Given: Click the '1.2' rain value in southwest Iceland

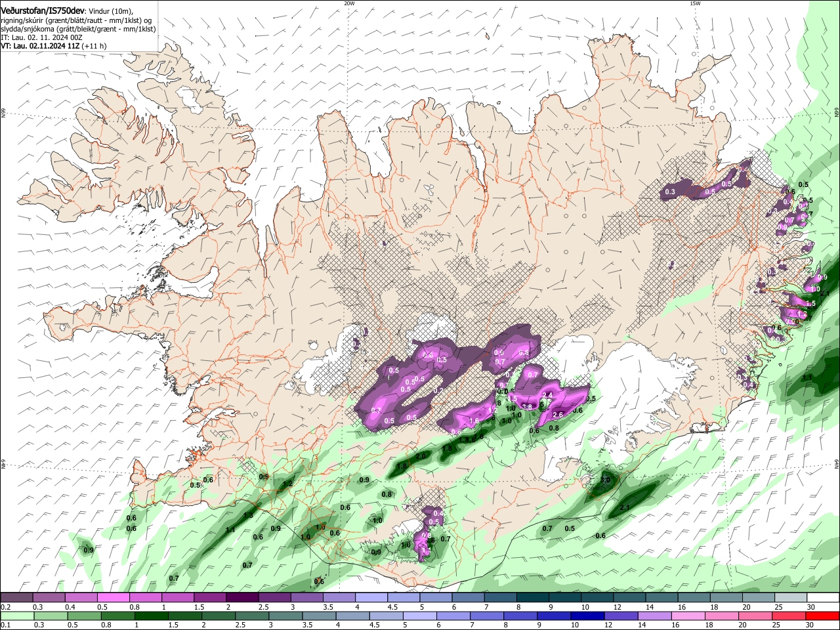Looking at the screenshot, I should (x=287, y=484).
